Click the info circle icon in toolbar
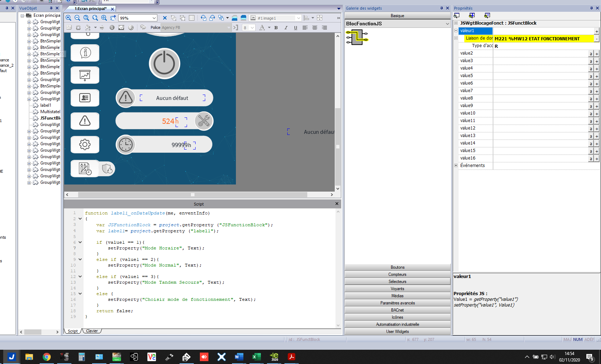 coord(112,27)
